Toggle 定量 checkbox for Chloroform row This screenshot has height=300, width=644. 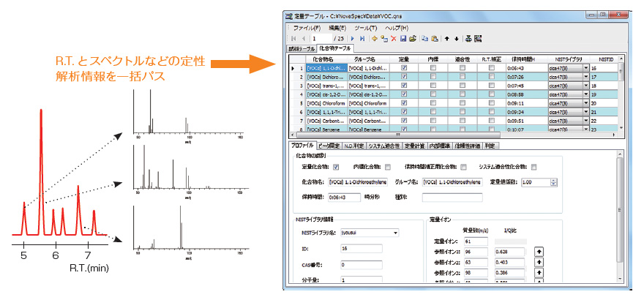[404, 104]
